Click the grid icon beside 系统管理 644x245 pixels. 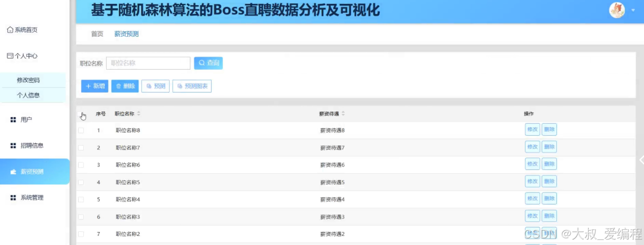(x=13, y=198)
